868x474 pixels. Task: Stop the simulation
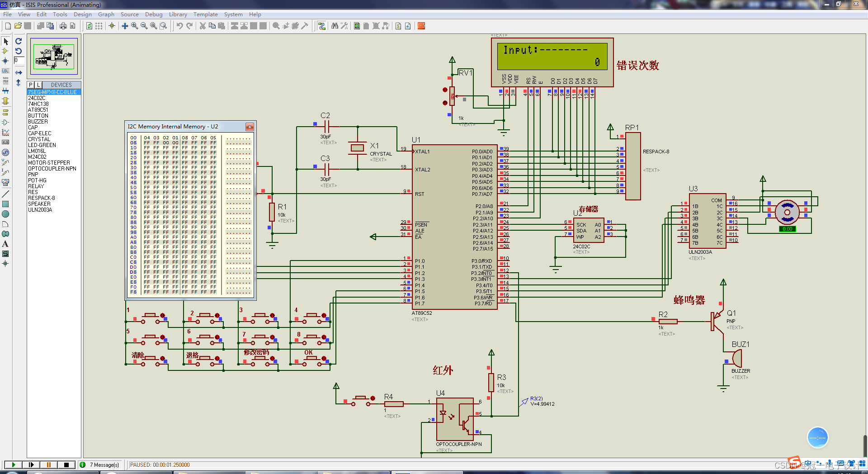click(66, 465)
